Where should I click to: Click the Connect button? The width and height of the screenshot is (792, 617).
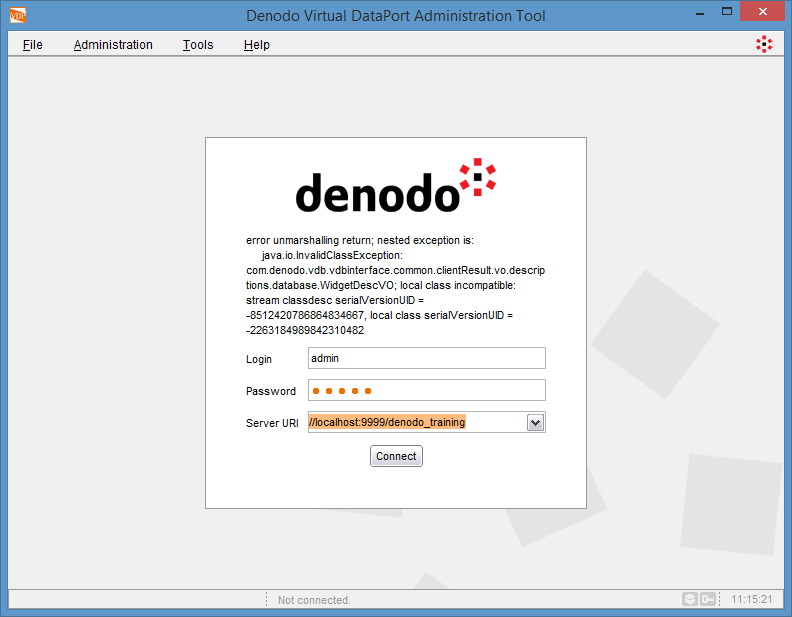[x=396, y=456]
